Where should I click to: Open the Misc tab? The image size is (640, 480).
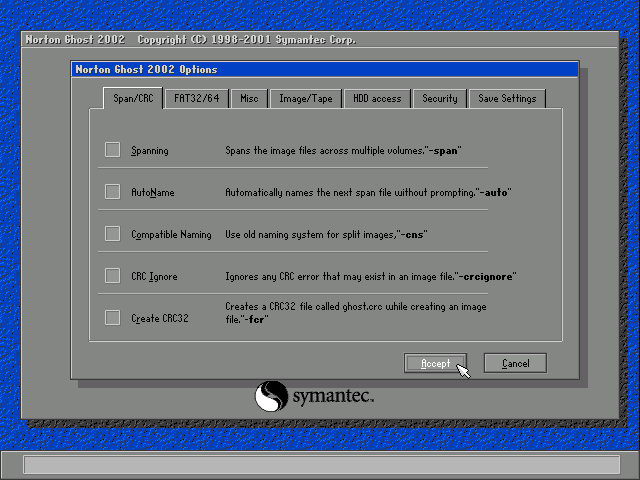click(x=249, y=98)
